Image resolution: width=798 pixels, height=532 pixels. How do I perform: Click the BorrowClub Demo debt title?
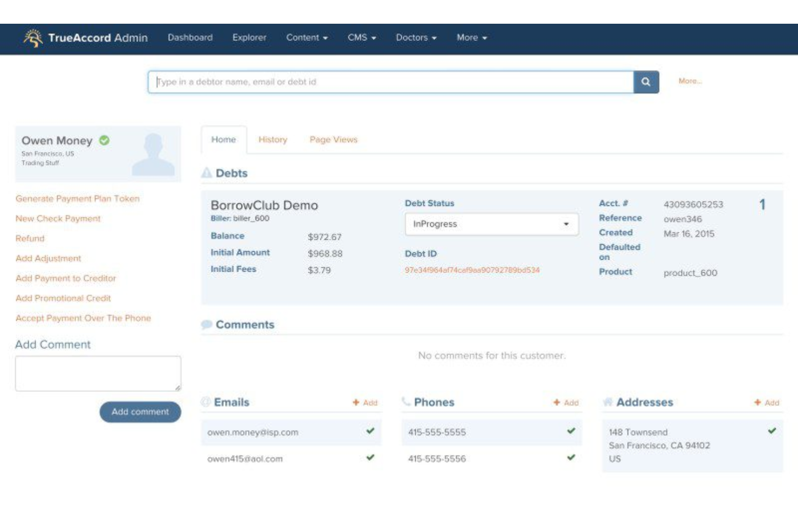[x=264, y=205]
